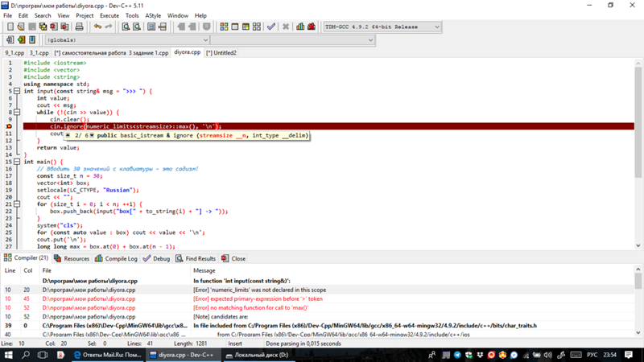Open the Tools menu

pyautogui.click(x=132, y=15)
